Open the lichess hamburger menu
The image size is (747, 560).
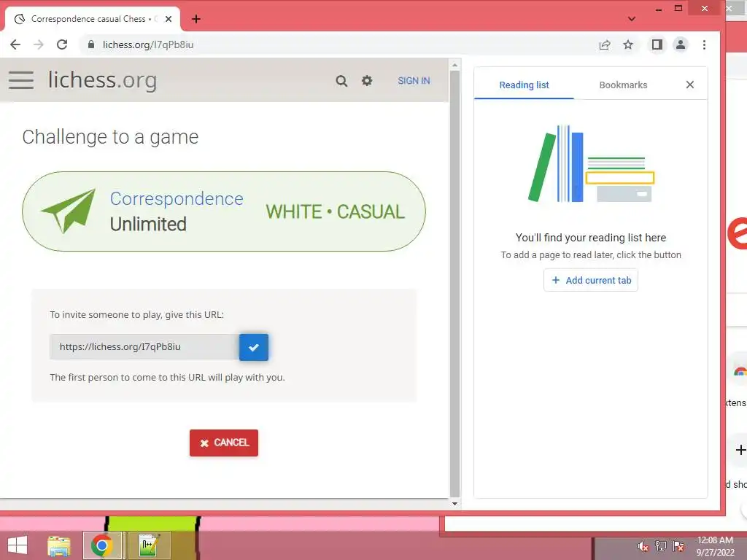[x=21, y=80]
